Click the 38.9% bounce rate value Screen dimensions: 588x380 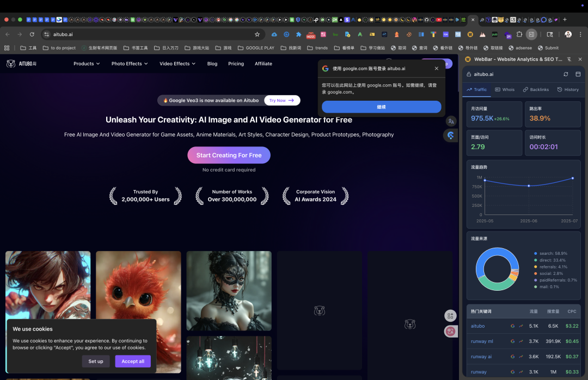click(x=540, y=119)
